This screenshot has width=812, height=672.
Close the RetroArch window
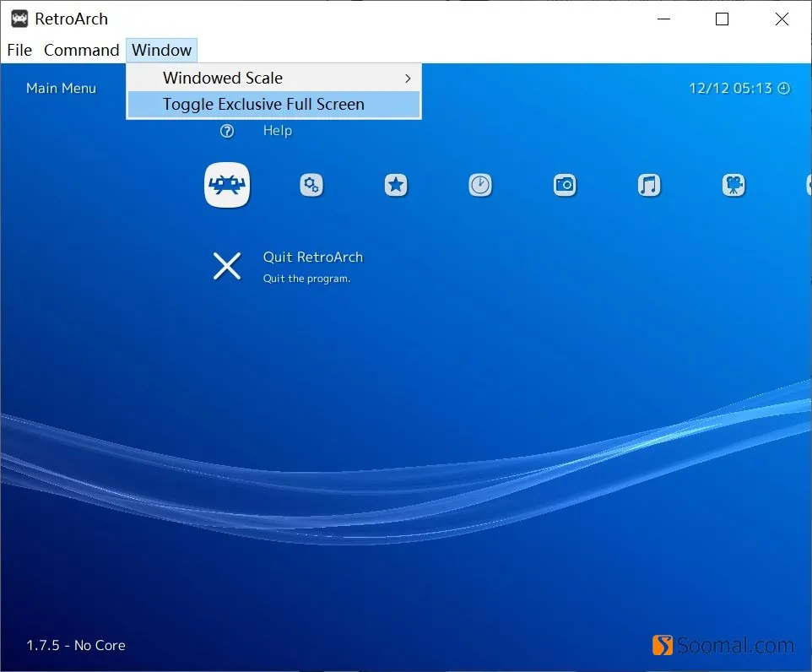click(x=782, y=19)
